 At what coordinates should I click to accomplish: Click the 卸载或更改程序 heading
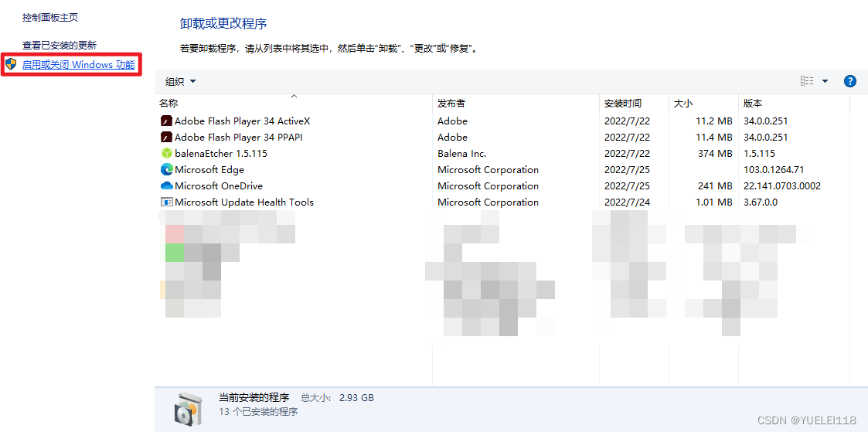coord(223,24)
